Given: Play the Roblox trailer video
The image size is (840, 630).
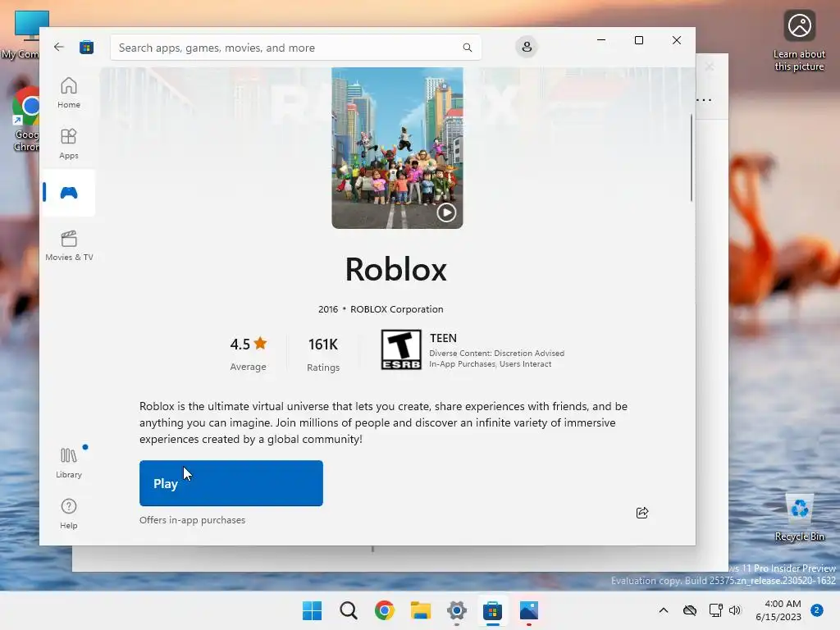Looking at the screenshot, I should click(446, 212).
